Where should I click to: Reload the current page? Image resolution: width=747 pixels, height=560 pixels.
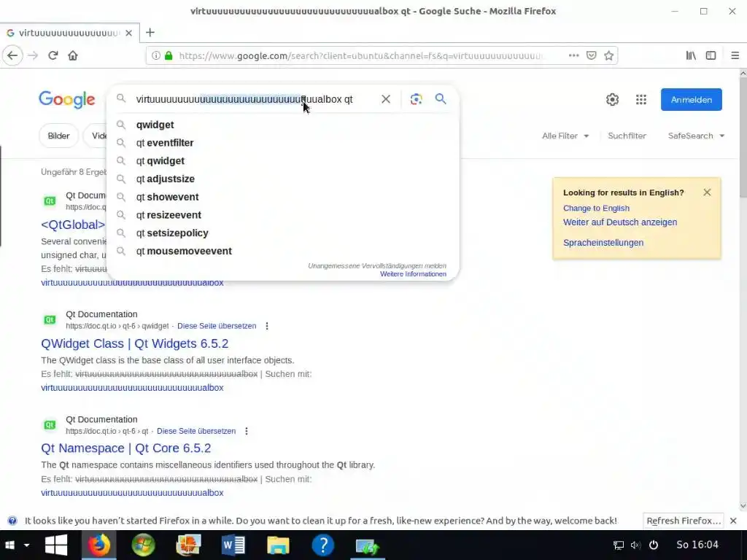53,55
